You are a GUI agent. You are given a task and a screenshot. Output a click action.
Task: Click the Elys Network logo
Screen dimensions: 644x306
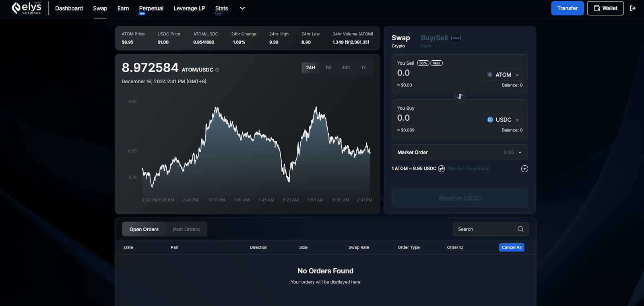[27, 8]
